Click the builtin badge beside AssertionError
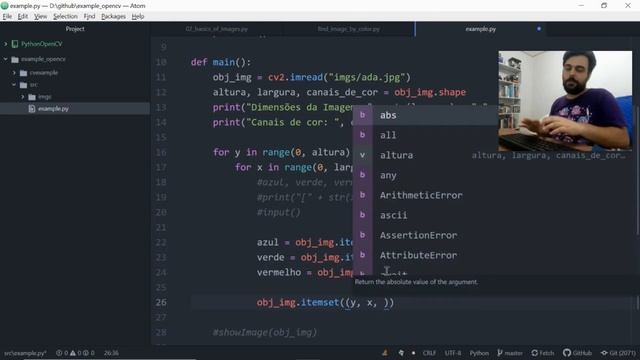The height and width of the screenshot is (360, 640). point(362,235)
